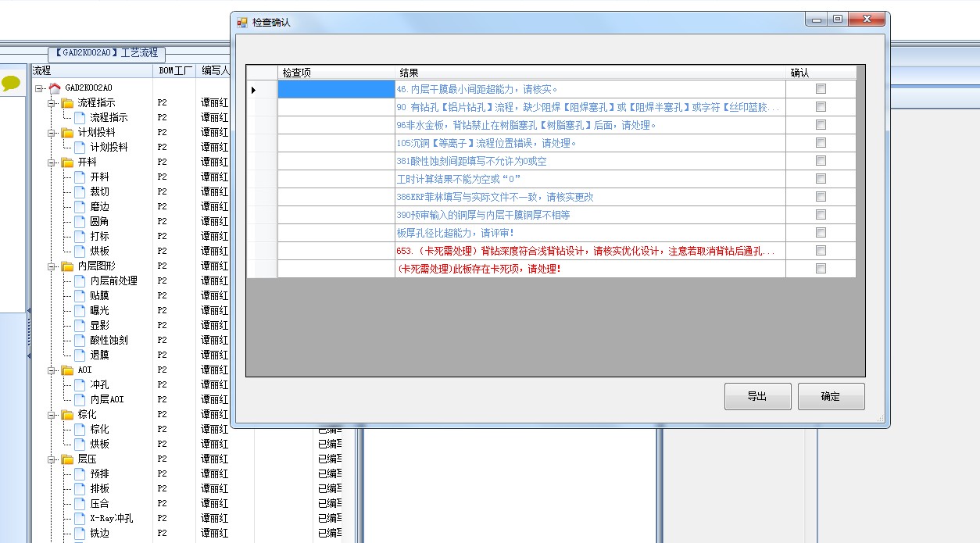
Task: Select the X-Ray冲孔 tree row
Action: tap(112, 518)
